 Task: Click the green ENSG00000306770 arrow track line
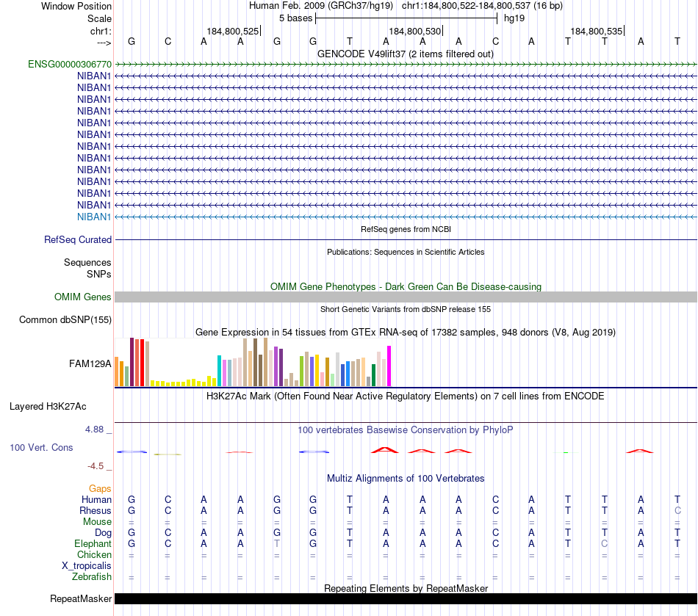(x=406, y=65)
